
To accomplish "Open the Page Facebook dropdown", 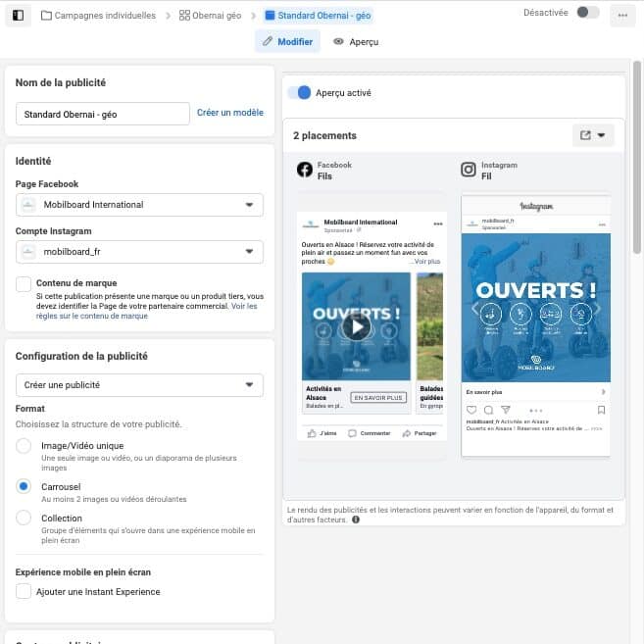I will pyautogui.click(x=139, y=205).
